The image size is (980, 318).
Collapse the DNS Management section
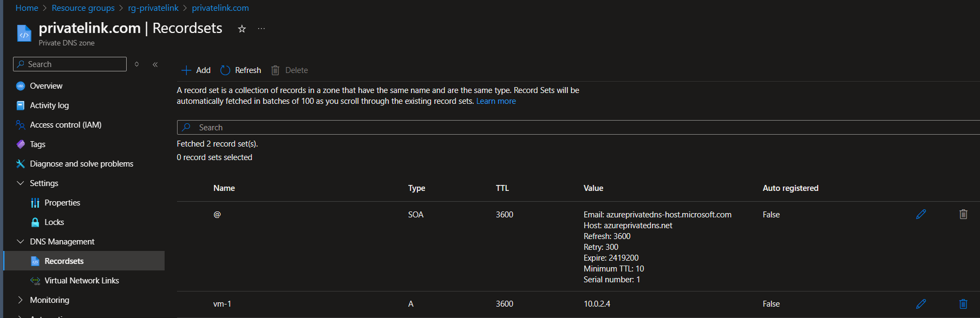pyautogui.click(x=21, y=242)
